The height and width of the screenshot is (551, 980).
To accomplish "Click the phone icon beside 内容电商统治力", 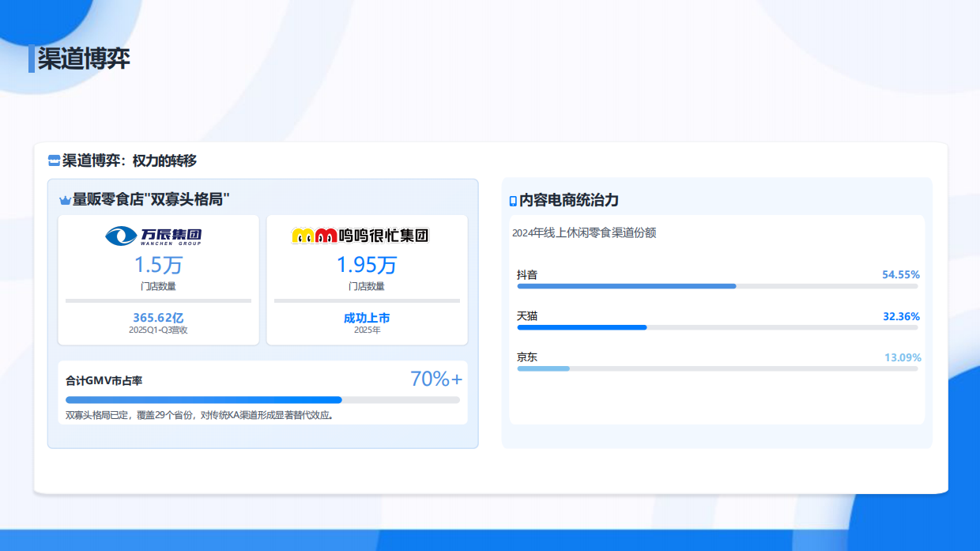I will coord(512,200).
